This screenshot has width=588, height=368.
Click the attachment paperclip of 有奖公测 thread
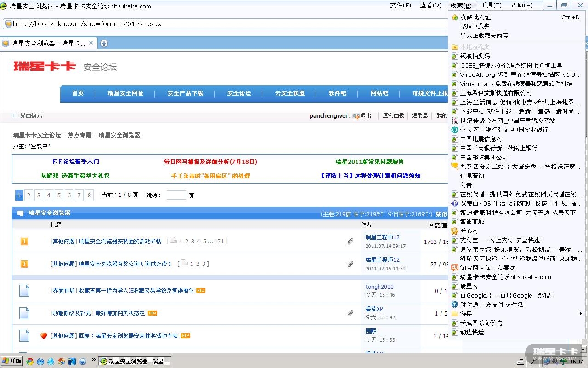[351, 264]
